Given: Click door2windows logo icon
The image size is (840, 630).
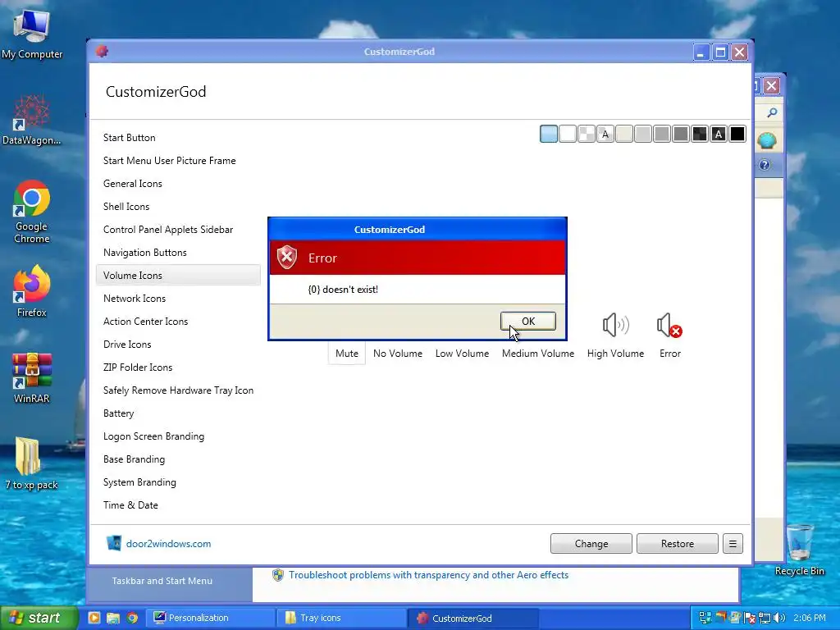Looking at the screenshot, I should tap(113, 543).
